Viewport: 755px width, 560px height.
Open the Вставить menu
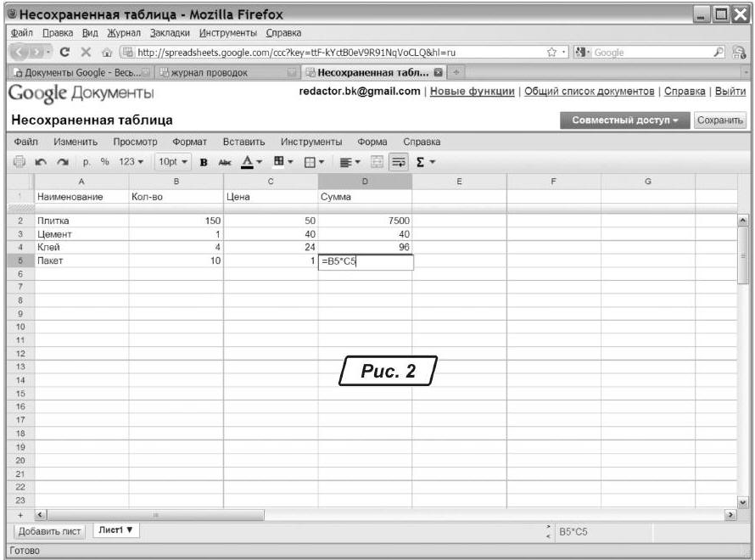[x=243, y=142]
